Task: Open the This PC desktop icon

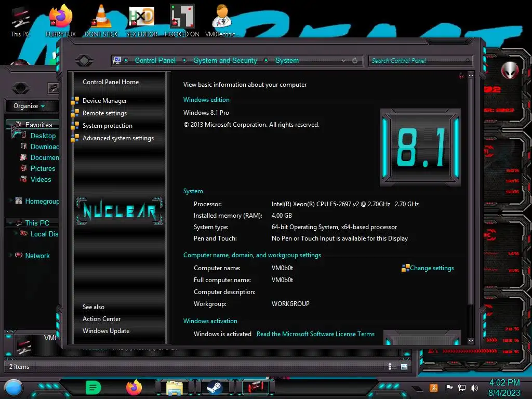Action: click(x=20, y=21)
